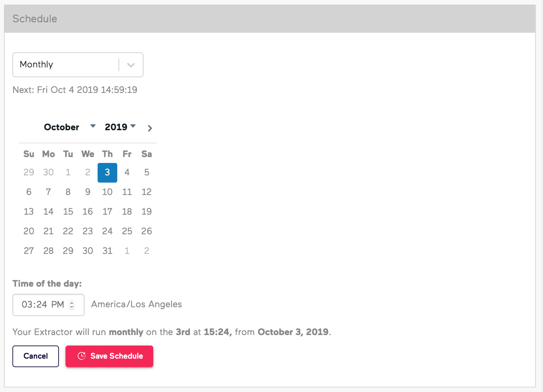This screenshot has width=543, height=392.
Task: Open the frequency selector showing Monthly
Action: [66, 65]
